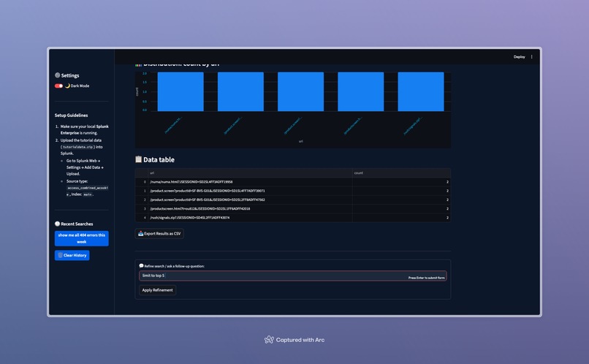Click tutorialdata.zip code text in sidebar
This screenshot has height=364, width=589.
(x=77, y=147)
